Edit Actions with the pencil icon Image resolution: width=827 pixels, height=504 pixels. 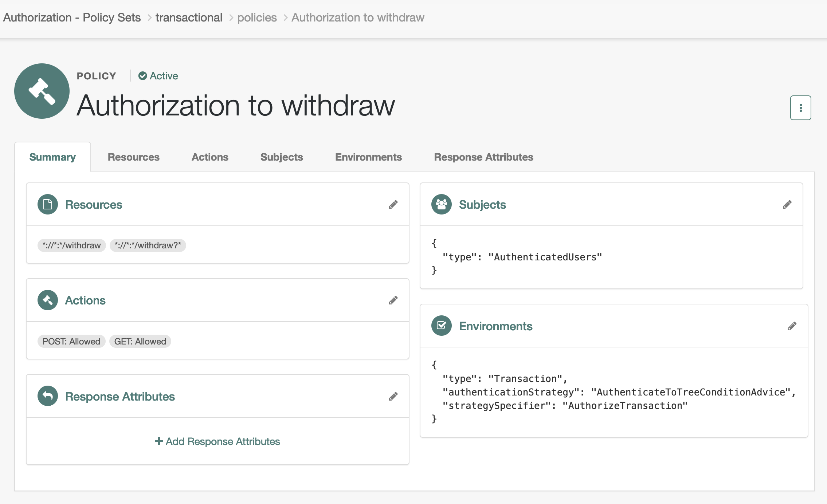393,300
